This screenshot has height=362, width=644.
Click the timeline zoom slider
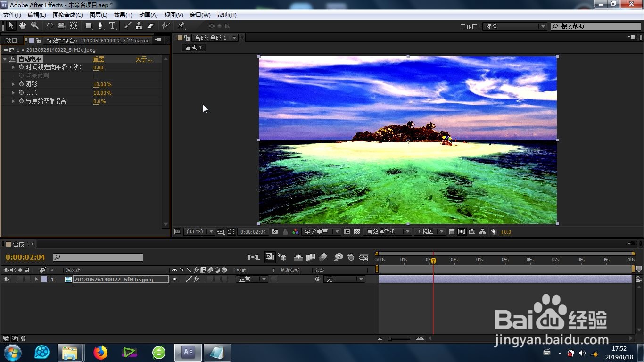(x=399, y=339)
